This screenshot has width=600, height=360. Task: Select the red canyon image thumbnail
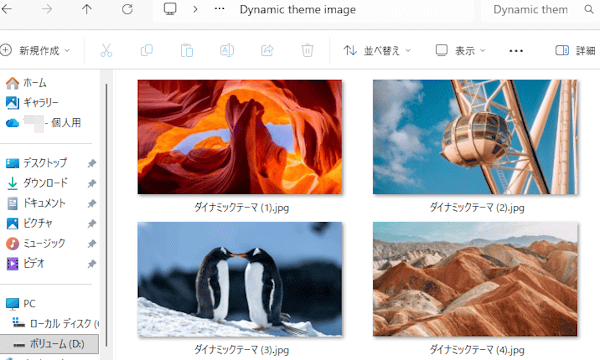point(240,137)
